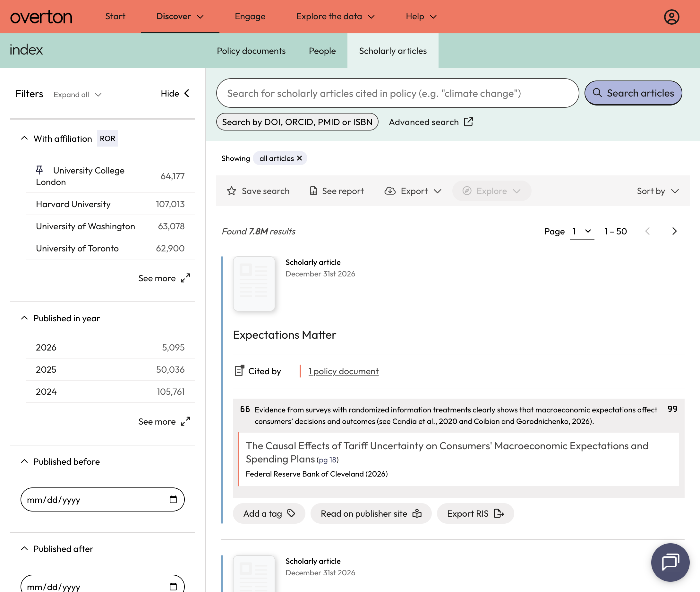Screen dimensions: 700x592
Task: Click the ROR badge next to With affiliation
Action: (107, 138)
